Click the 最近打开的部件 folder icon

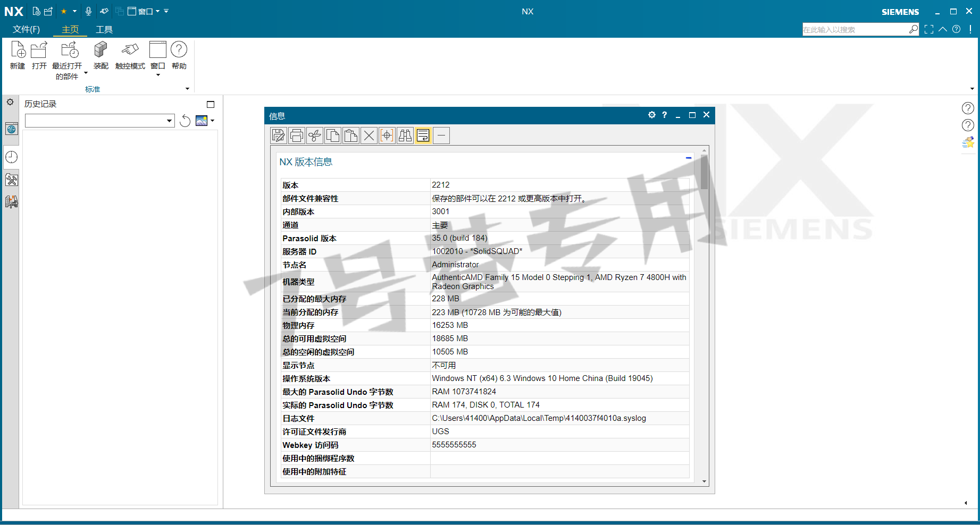pos(70,49)
